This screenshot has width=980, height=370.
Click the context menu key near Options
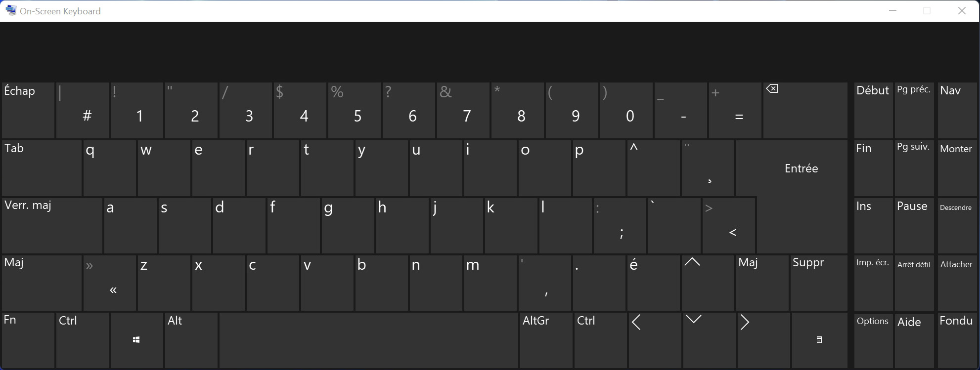click(x=819, y=340)
